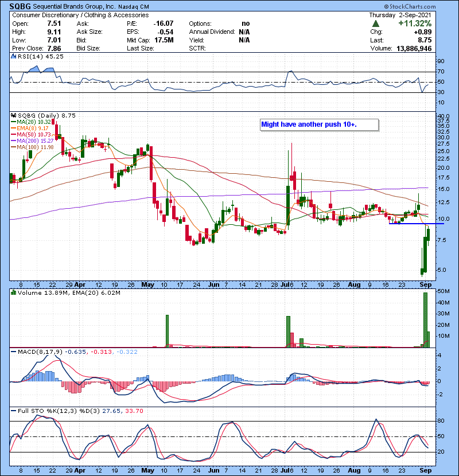Click the stochastic %D value 33.70
The height and width of the screenshot is (476, 459).
coord(134,411)
